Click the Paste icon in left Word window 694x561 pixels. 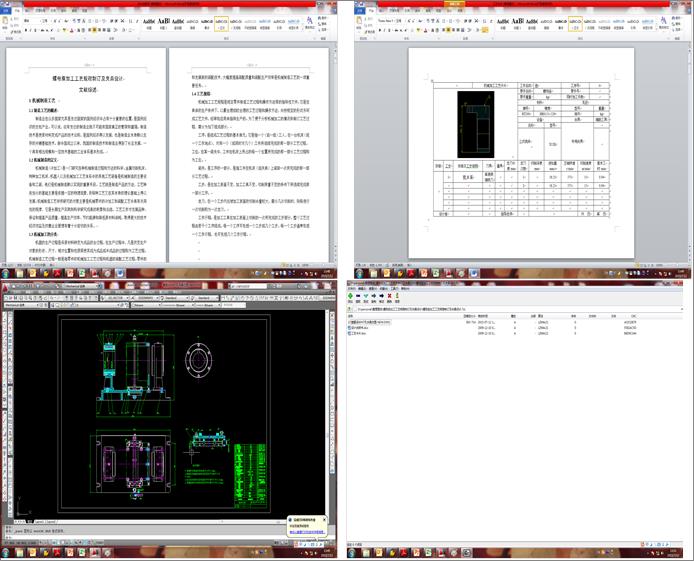pos(5,21)
